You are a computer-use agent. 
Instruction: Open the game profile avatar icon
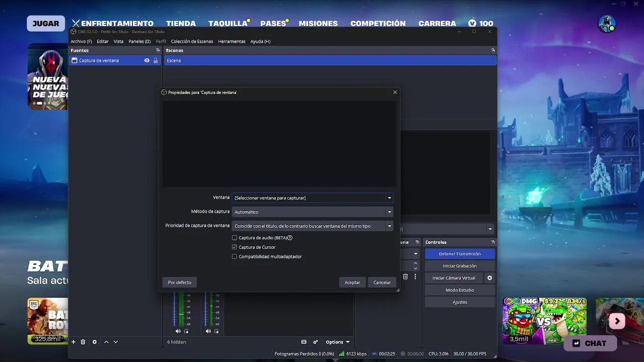(607, 24)
